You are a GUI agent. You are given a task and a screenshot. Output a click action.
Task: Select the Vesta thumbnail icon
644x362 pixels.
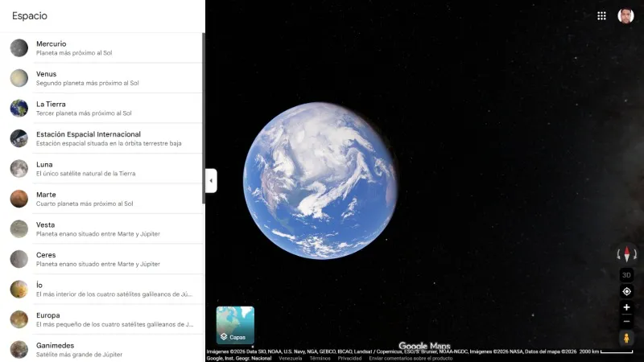19,229
